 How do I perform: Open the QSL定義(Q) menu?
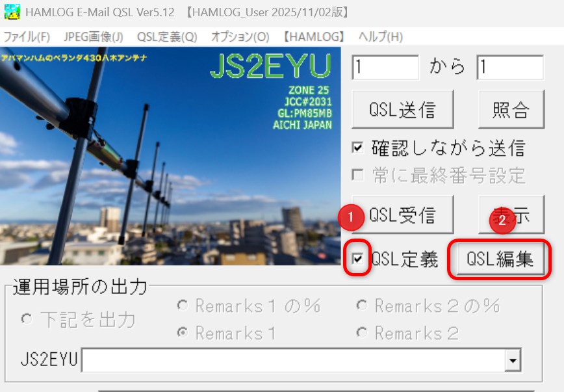pyautogui.click(x=167, y=37)
